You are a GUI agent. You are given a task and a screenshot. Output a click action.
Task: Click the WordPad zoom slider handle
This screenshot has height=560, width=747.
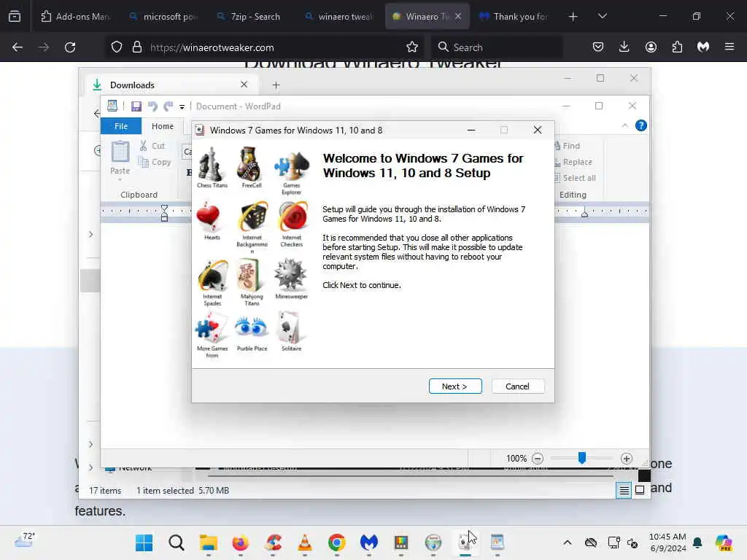(x=581, y=458)
